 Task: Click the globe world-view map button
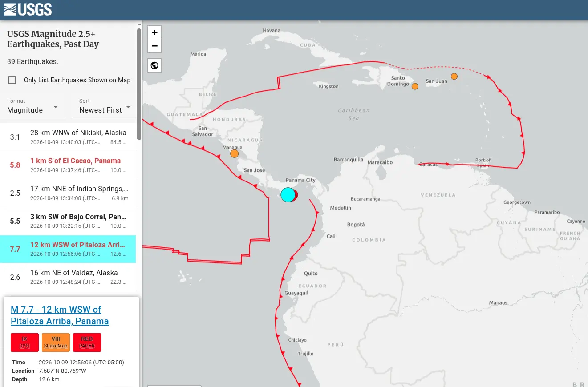(154, 65)
